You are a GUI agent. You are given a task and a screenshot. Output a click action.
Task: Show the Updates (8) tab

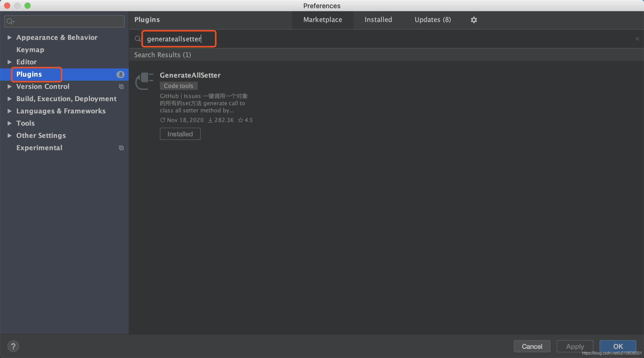coord(433,20)
